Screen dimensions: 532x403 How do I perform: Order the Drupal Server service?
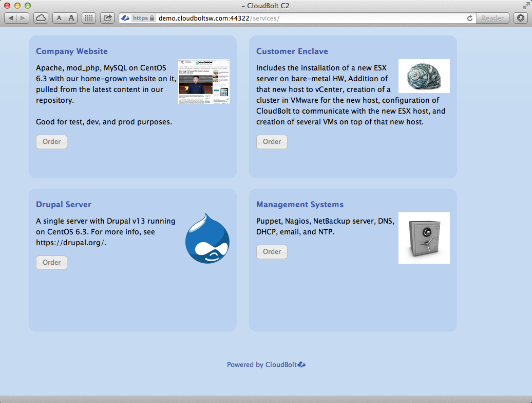coord(51,263)
